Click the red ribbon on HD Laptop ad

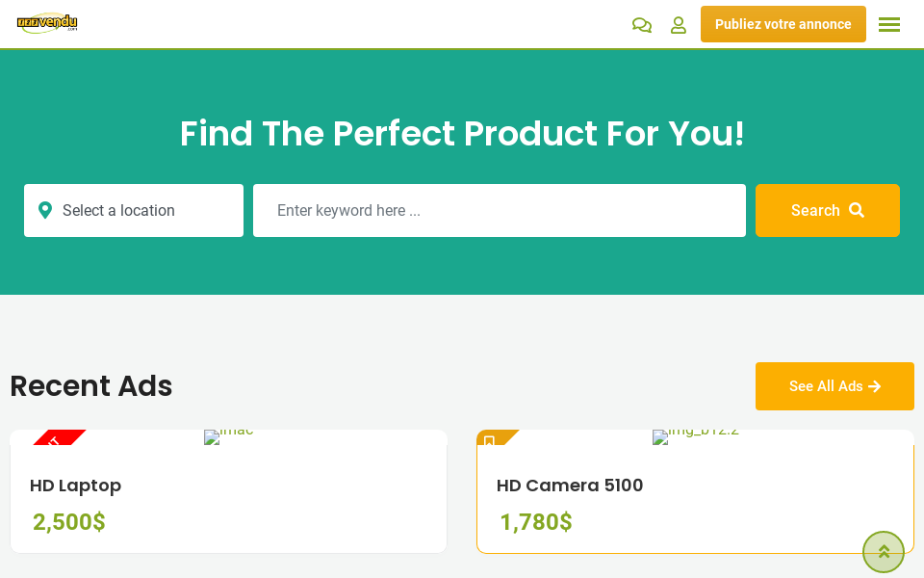pyautogui.click(x=56, y=438)
